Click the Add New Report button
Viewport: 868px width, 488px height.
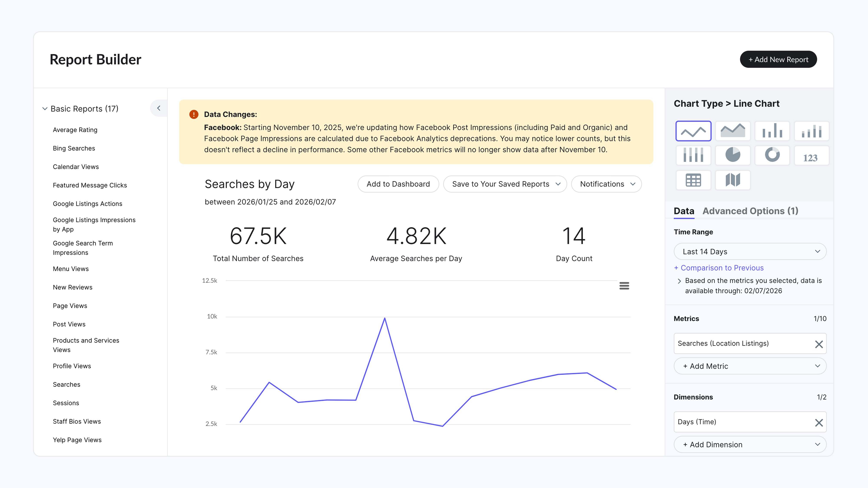(778, 59)
